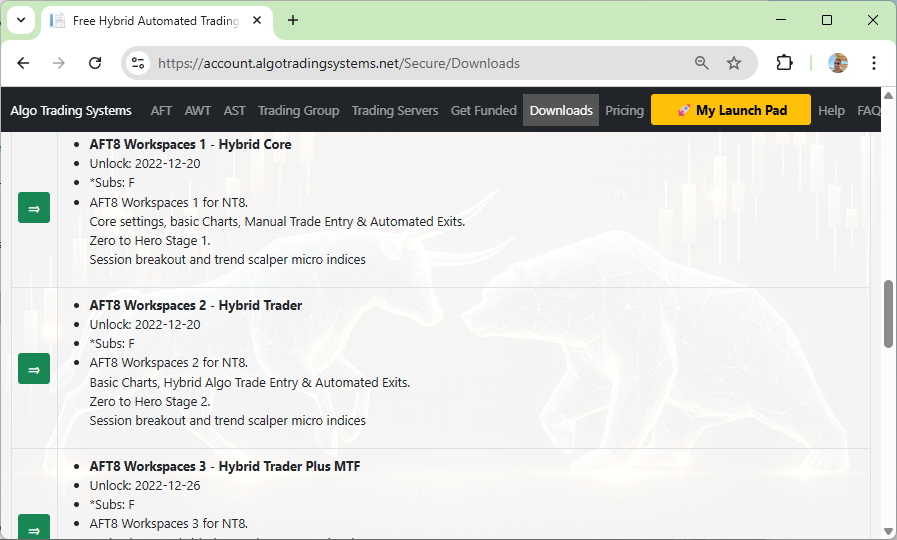The width and height of the screenshot is (897, 540).
Task: Click the scrollbar up arrow
Action: (x=888, y=95)
